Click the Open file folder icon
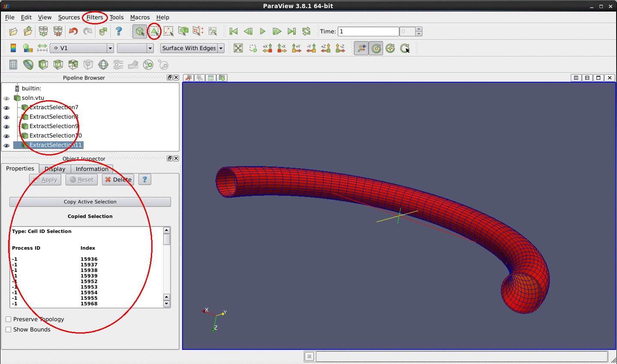Viewport: 617px width, 364px height. click(13, 31)
